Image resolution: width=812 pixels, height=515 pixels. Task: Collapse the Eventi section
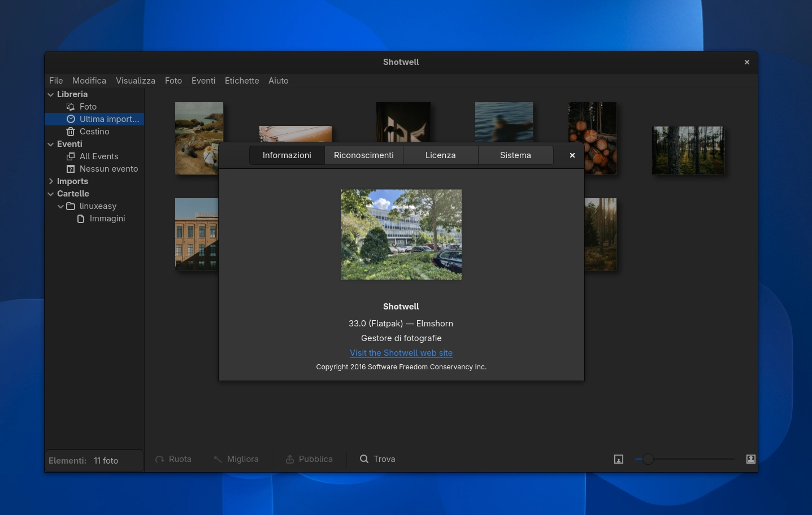(x=51, y=144)
